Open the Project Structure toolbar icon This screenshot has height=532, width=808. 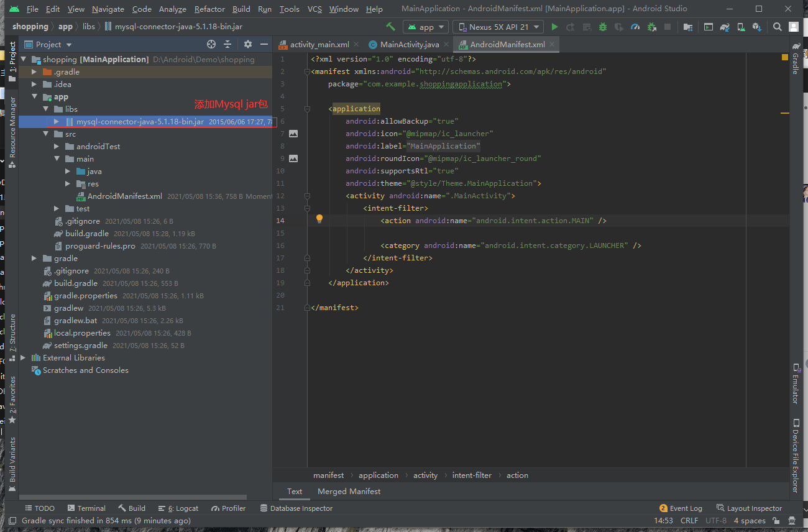(x=687, y=27)
